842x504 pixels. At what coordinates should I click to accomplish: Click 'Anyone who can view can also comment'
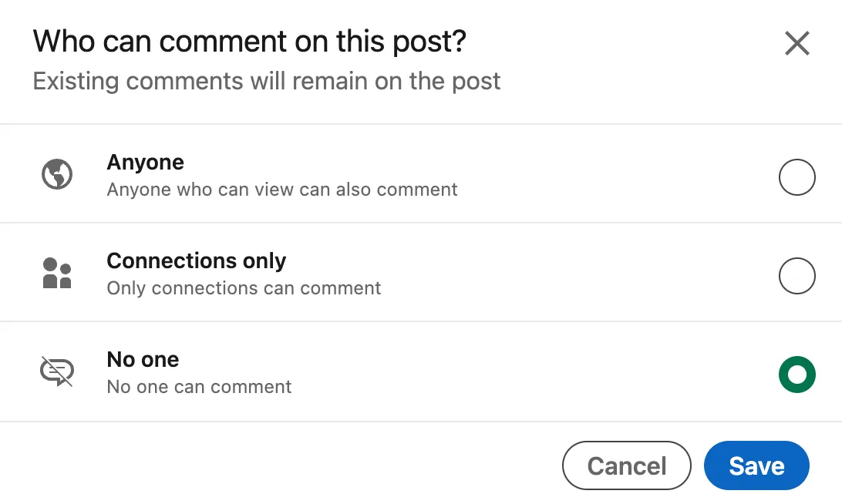point(281,190)
